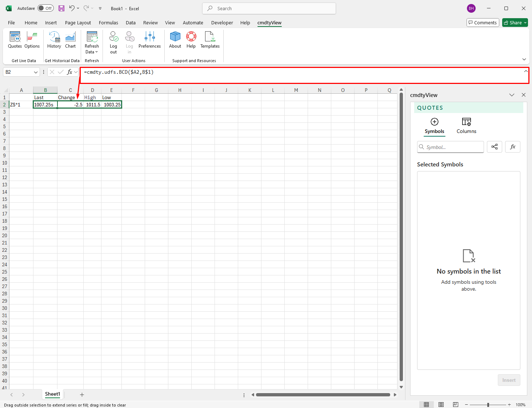532x408 pixels.
Task: Open the Quotes tool in ribbon
Action: click(x=15, y=40)
